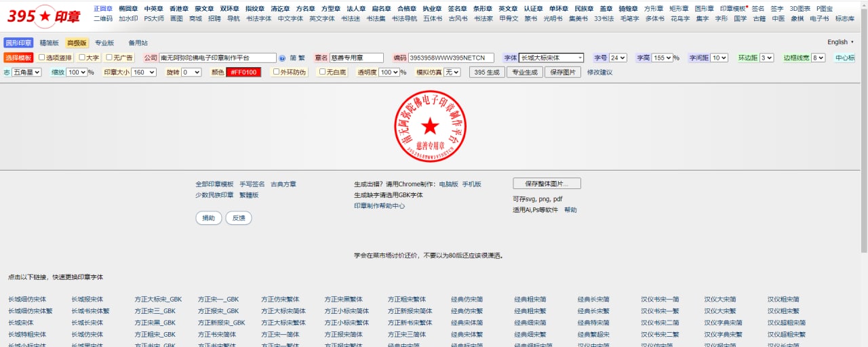Click the 专业生成 button
Viewport: 868px width, 347px height.
coord(526,72)
